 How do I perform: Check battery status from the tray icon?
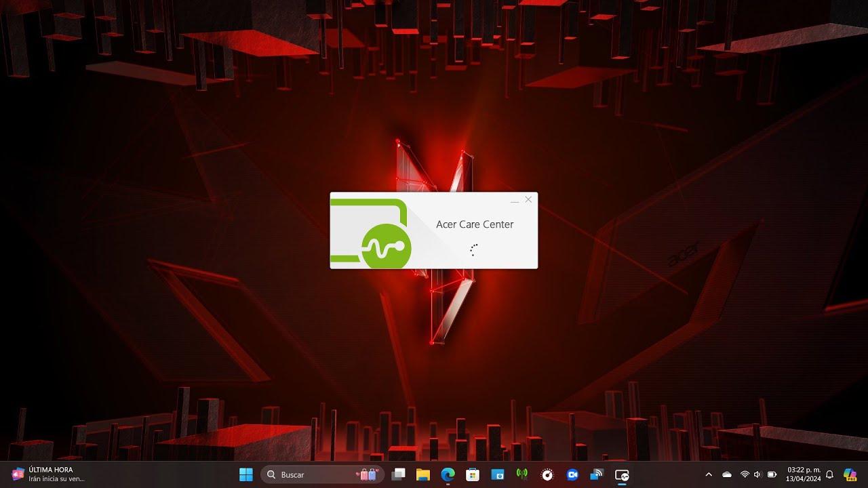(x=772, y=474)
